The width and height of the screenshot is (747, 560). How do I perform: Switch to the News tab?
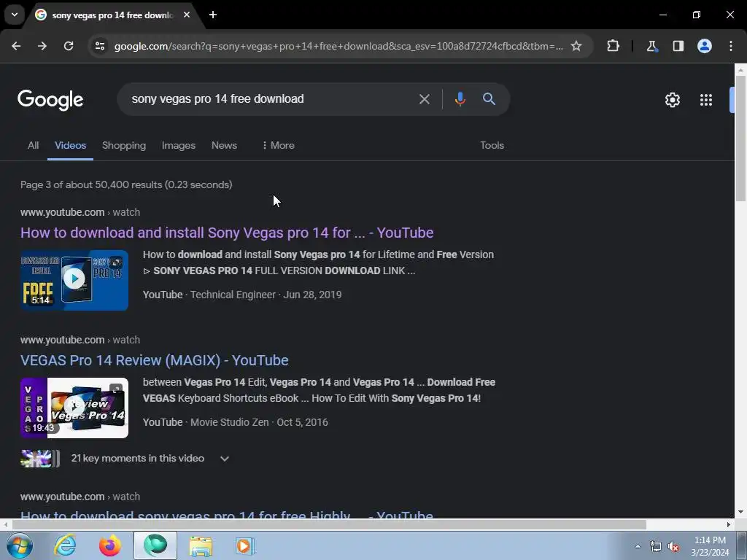click(224, 145)
